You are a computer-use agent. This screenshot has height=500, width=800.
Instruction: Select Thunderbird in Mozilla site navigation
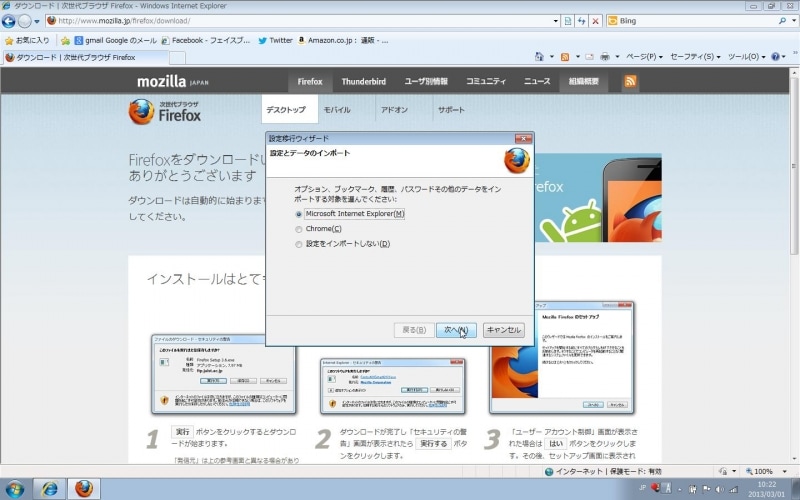point(364,82)
